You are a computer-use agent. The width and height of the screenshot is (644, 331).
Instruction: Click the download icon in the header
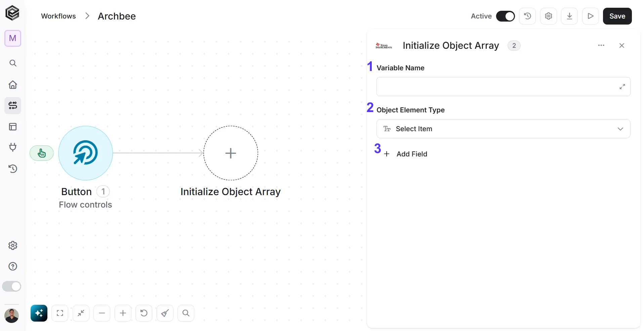(x=570, y=16)
